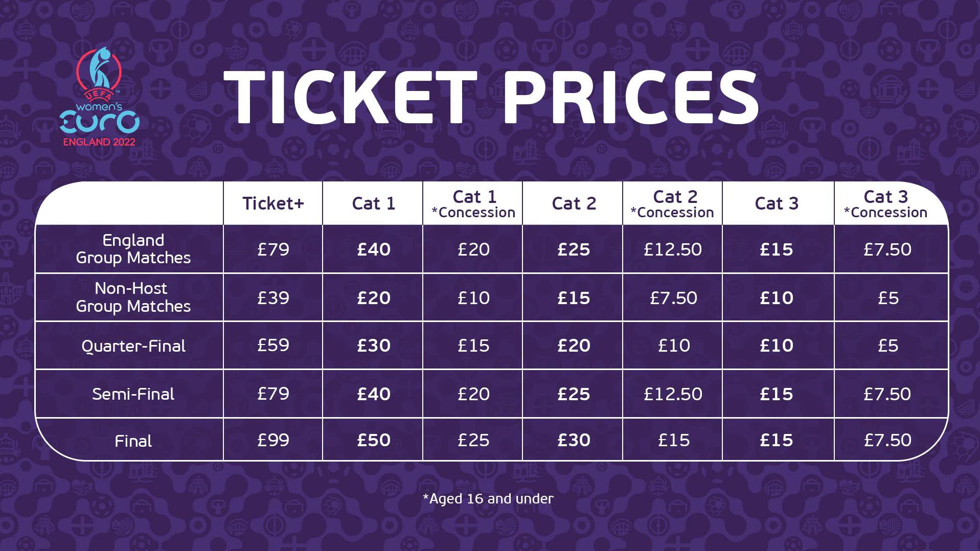Image resolution: width=980 pixels, height=551 pixels.
Task: Click the TICKET PRICES heading
Action: 491,97
